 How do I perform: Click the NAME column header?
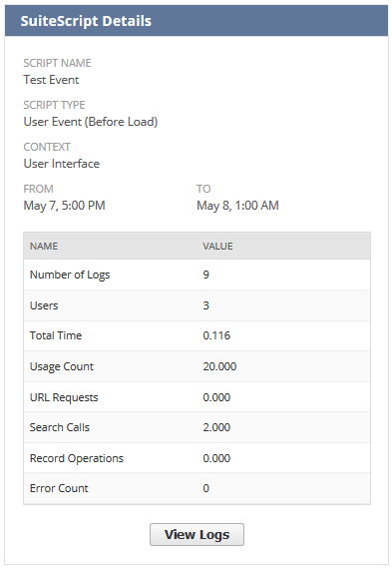click(44, 247)
